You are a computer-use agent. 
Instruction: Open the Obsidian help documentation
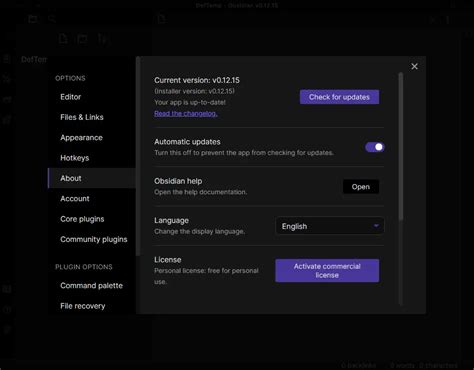pyautogui.click(x=361, y=187)
